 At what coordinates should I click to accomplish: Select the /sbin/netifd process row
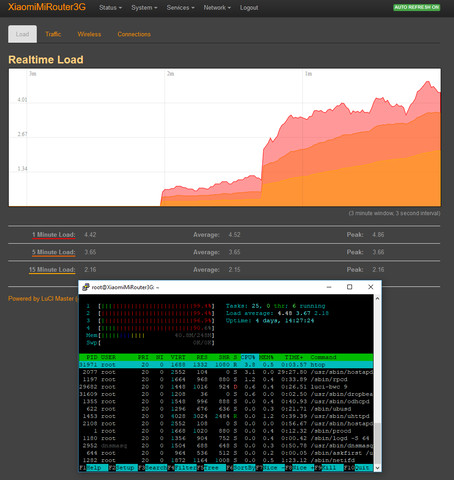click(226, 460)
